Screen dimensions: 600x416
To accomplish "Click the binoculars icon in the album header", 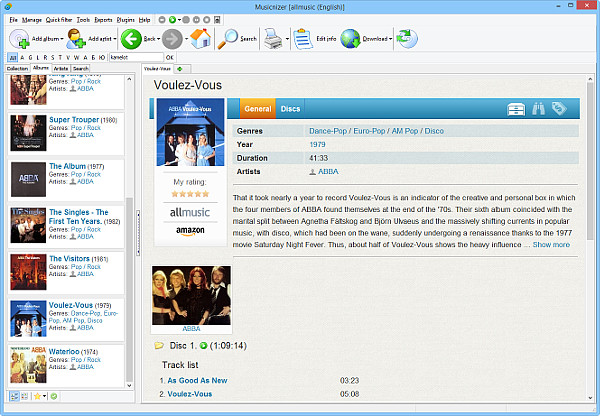I will click(x=538, y=109).
